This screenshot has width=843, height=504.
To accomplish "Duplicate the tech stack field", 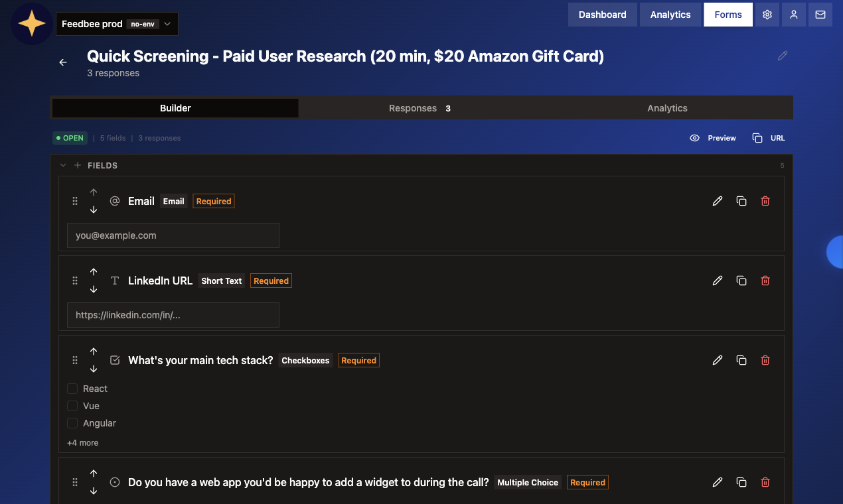I will click(741, 360).
